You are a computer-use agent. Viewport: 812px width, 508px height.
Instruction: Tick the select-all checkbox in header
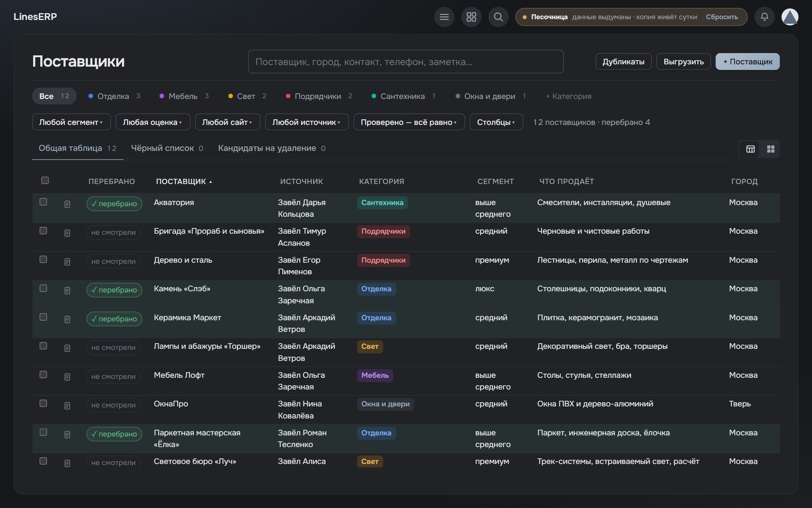(45, 180)
